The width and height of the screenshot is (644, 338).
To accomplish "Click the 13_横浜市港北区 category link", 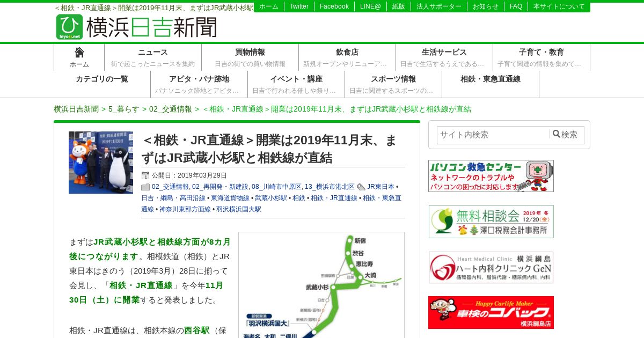I will (330, 187).
